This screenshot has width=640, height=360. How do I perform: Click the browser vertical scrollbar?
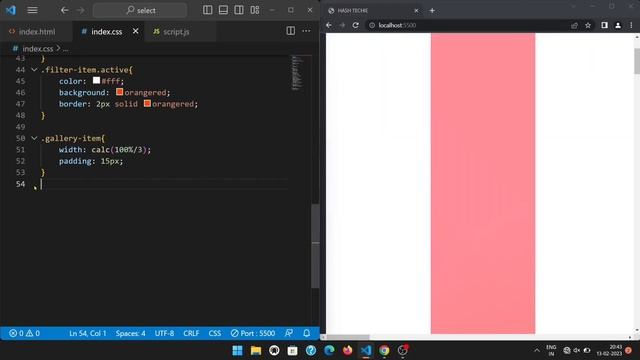coord(637,61)
